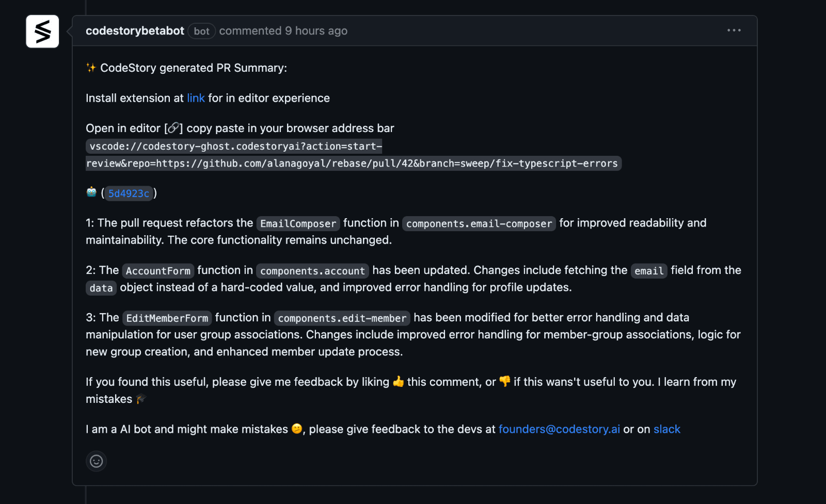Open the slack feedback link
The width and height of the screenshot is (826, 504).
point(667,429)
